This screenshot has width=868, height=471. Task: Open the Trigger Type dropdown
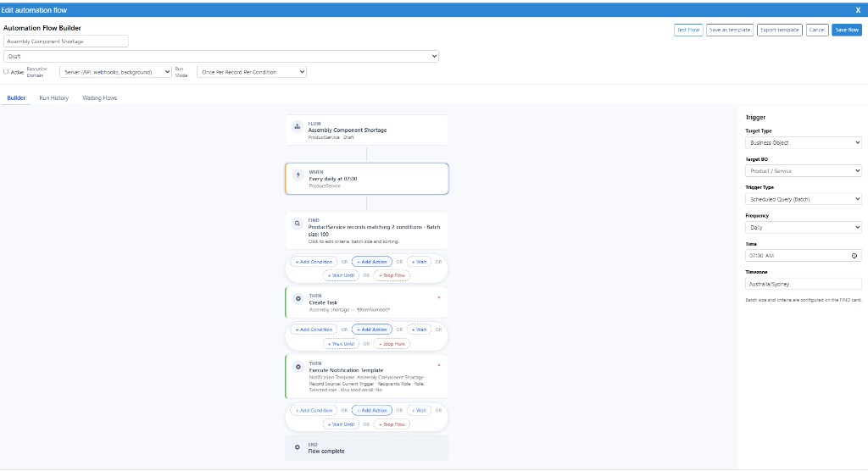click(x=804, y=199)
